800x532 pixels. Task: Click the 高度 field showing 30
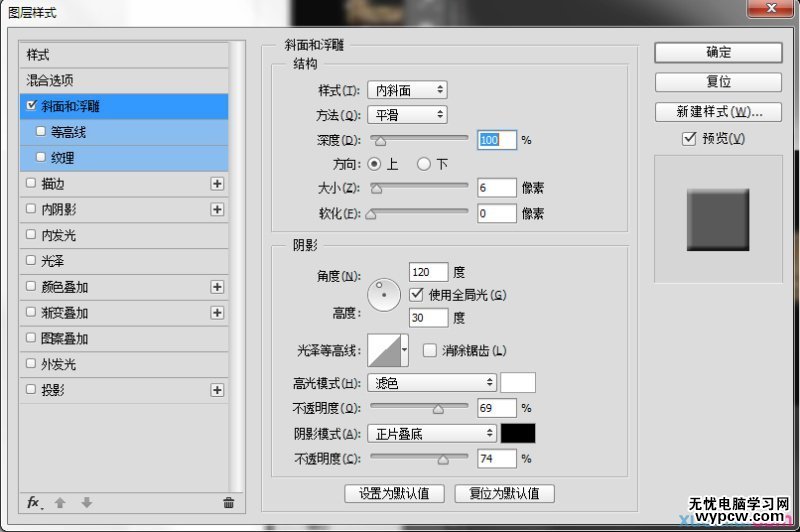tap(429, 318)
